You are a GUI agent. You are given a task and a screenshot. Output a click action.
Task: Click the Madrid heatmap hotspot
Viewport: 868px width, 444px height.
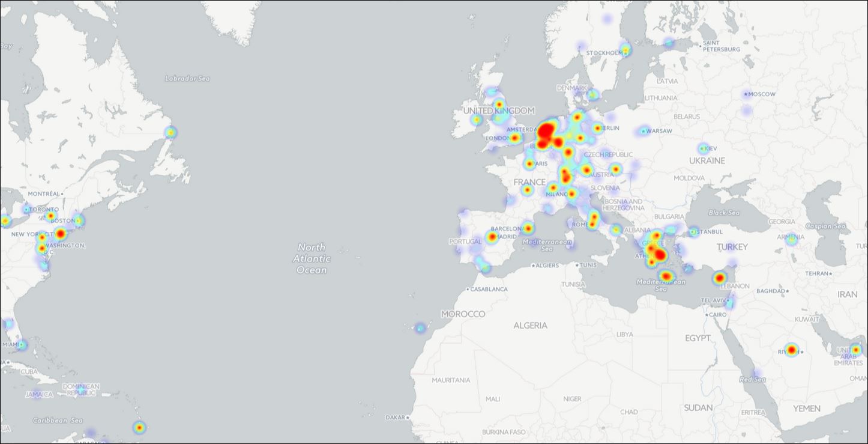pos(492,237)
